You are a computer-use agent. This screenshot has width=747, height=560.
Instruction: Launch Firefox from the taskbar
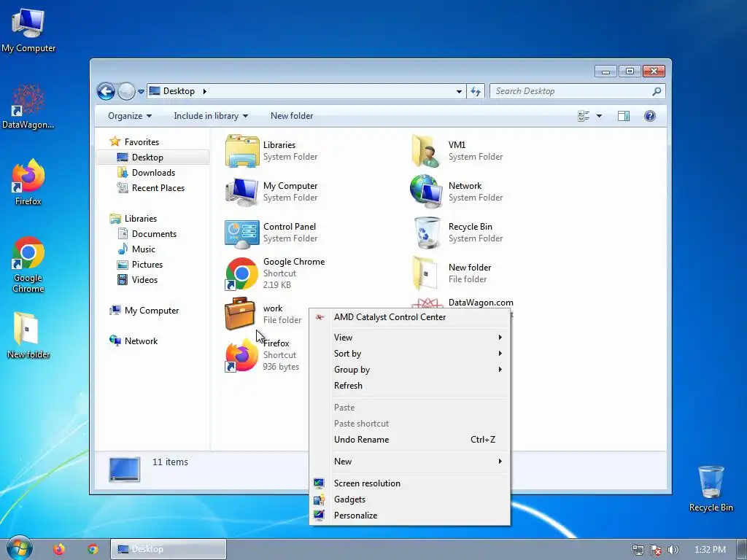(x=59, y=549)
